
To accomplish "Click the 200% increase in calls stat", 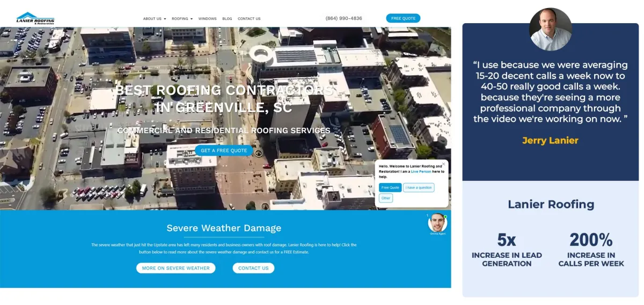I will click(x=591, y=249).
